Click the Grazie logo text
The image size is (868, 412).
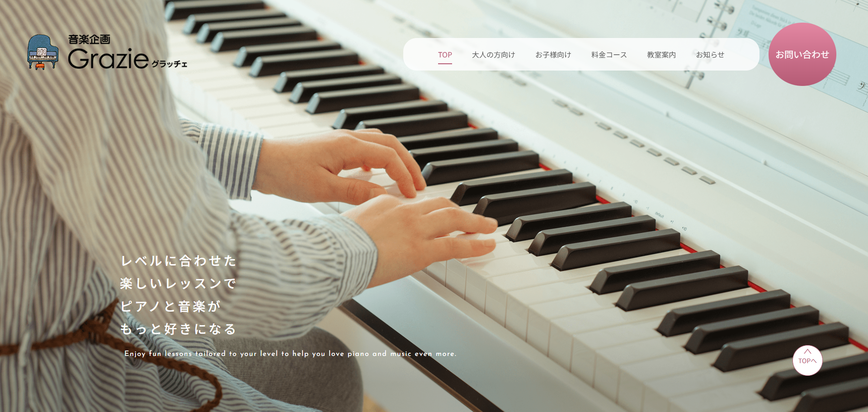pos(108,59)
